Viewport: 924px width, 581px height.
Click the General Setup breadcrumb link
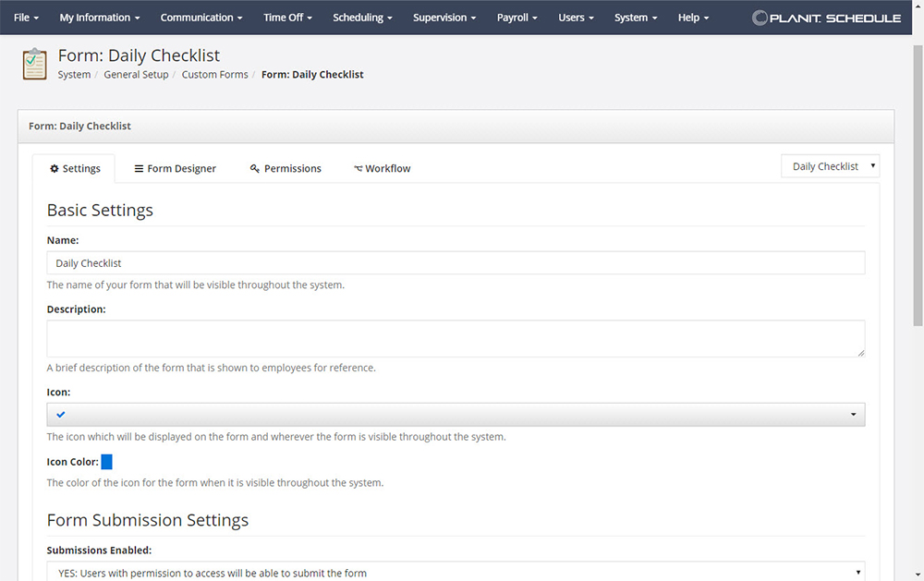pyautogui.click(x=136, y=74)
